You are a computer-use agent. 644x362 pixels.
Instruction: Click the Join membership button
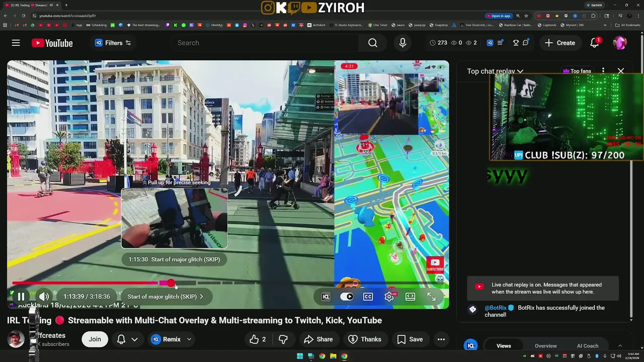pos(95,339)
